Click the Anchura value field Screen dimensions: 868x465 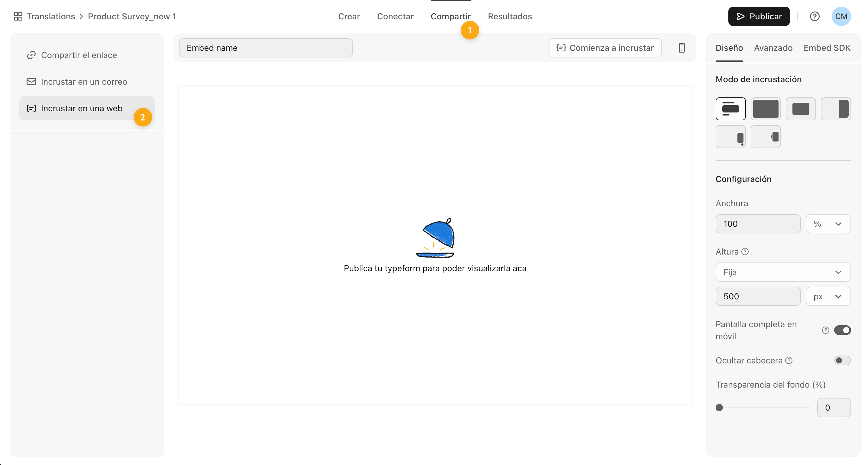(x=758, y=223)
